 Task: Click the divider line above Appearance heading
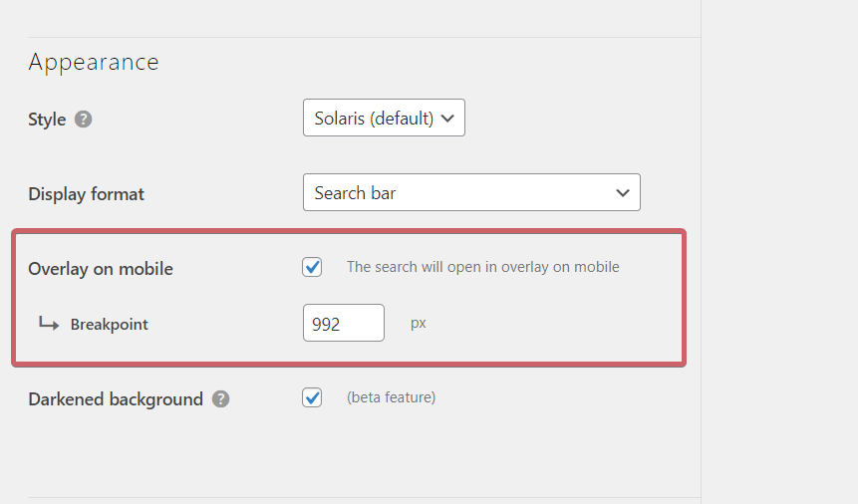[364, 37]
